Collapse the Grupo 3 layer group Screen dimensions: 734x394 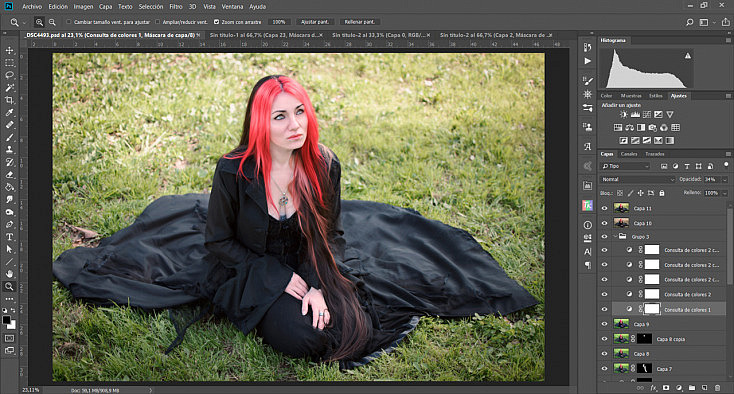(615, 237)
